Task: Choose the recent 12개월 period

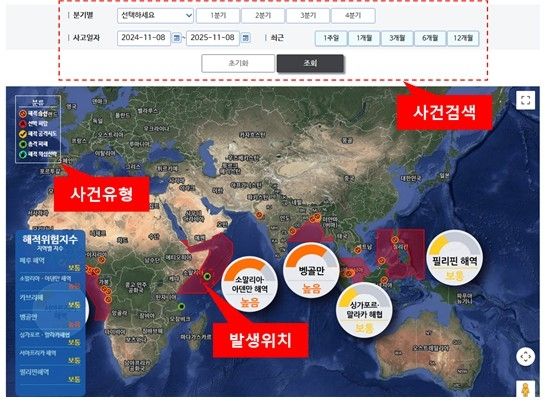Action: (x=463, y=38)
